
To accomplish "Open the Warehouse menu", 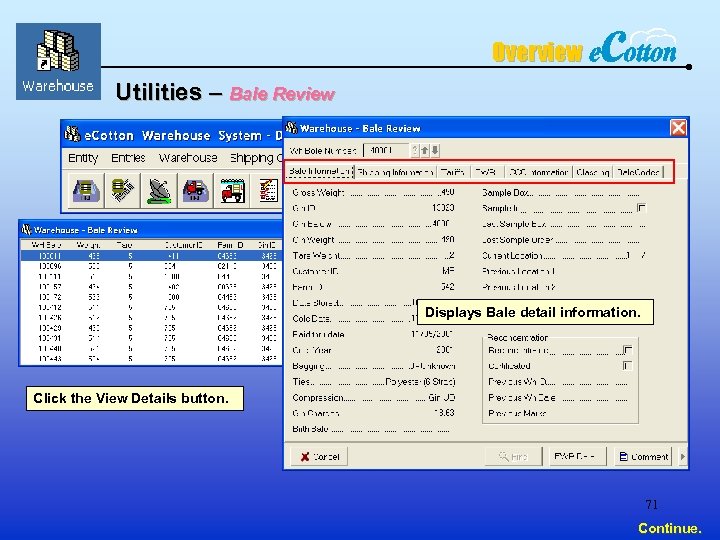I will (188, 158).
